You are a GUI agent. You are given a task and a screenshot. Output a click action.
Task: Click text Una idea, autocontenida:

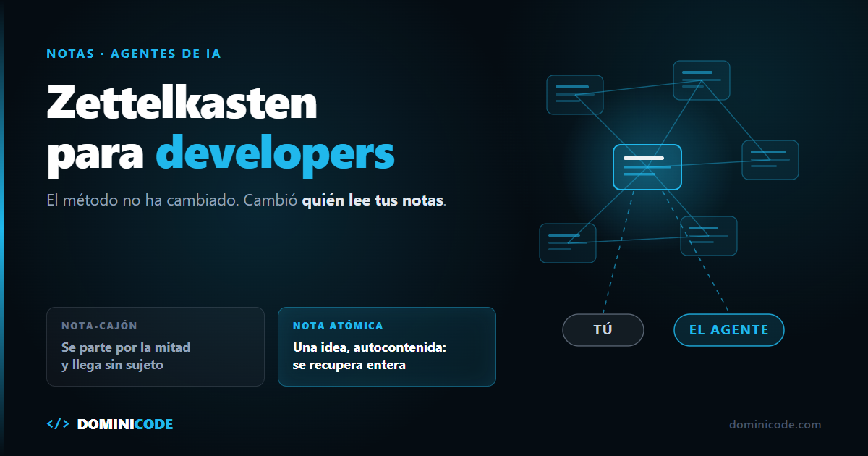coord(370,347)
